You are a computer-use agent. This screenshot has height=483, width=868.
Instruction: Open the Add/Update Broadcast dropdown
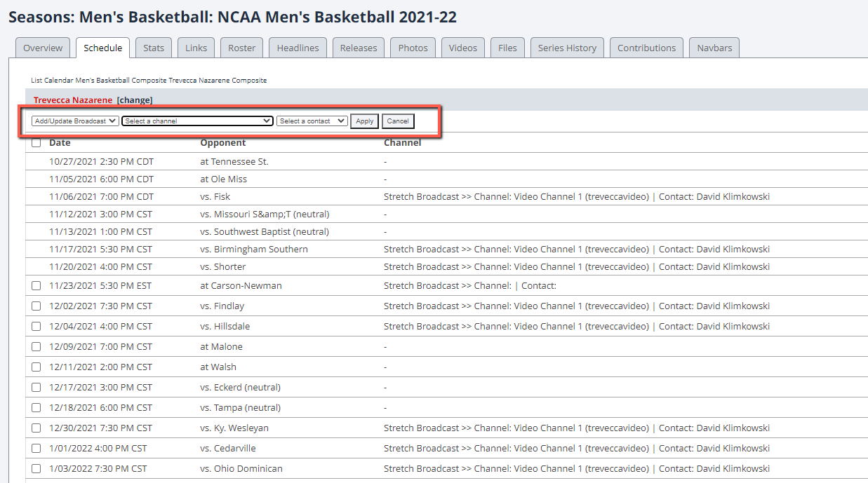tap(75, 121)
